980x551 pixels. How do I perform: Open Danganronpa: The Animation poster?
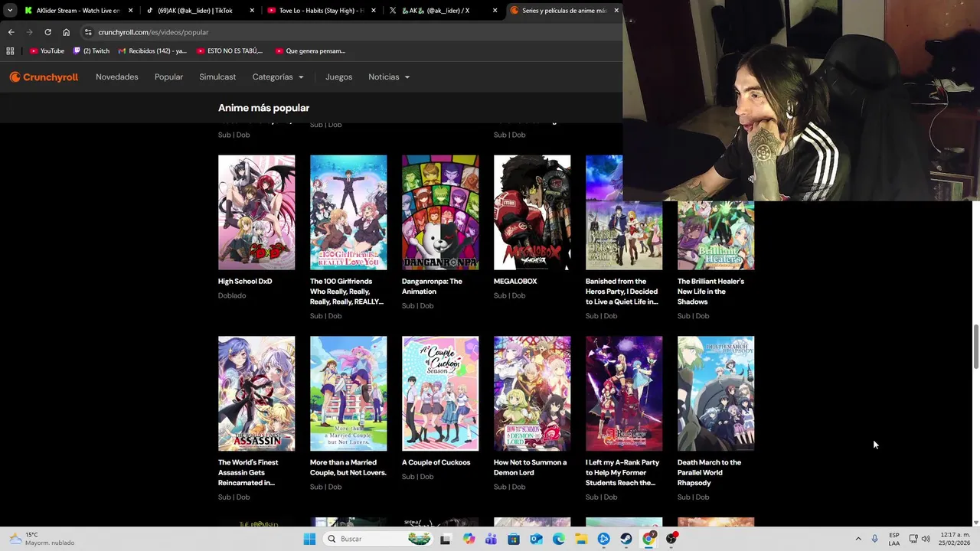[x=440, y=213]
